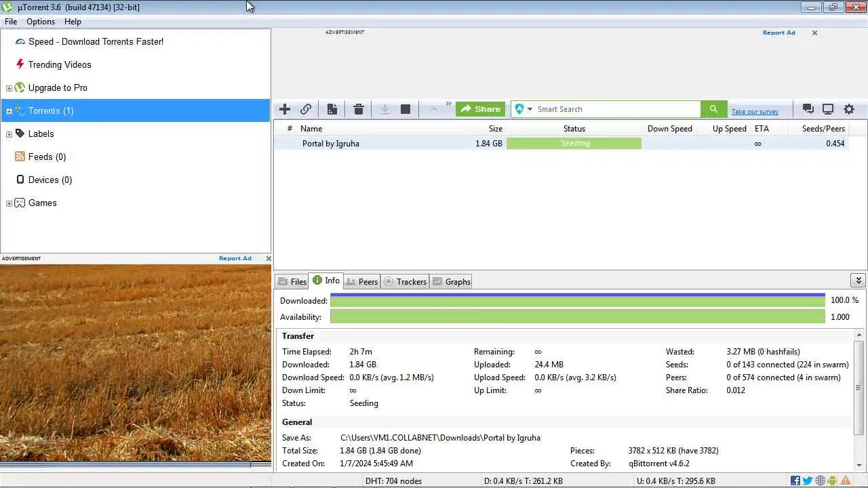Click the Android status bar icon
868x488 pixels.
point(832,481)
